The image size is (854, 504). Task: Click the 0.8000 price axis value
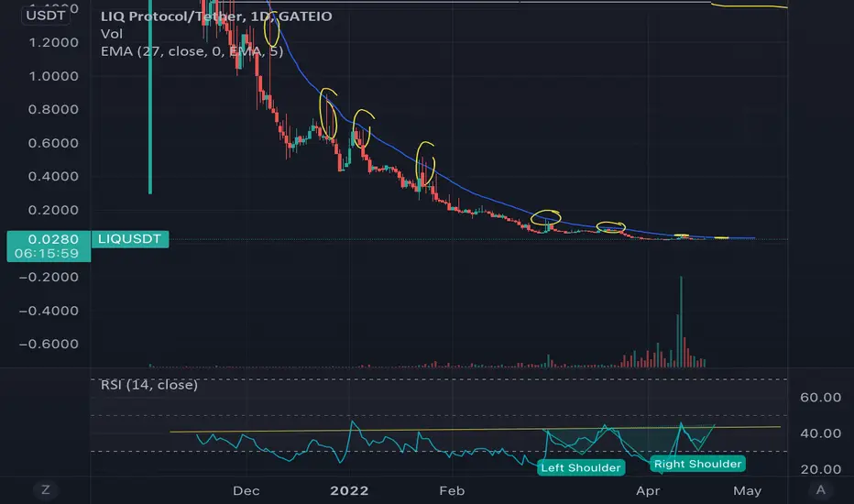point(53,109)
